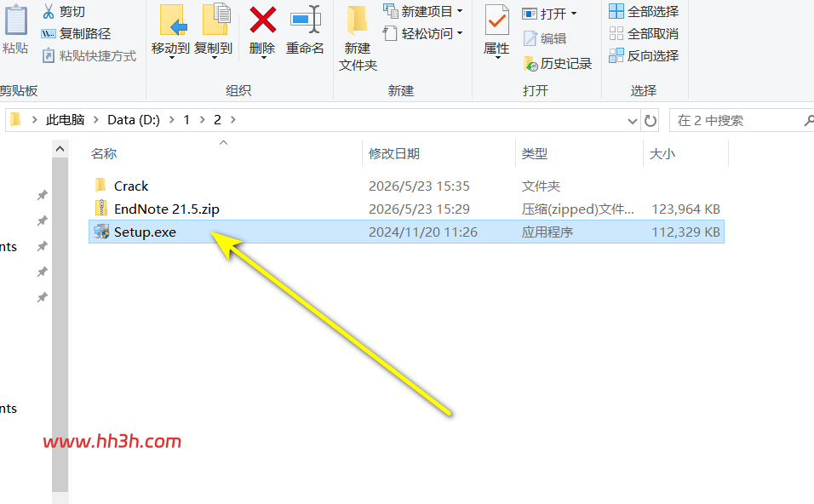Viewport: 814px width, 504px height.
Task: Refresh the current folder view
Action: 650,121
